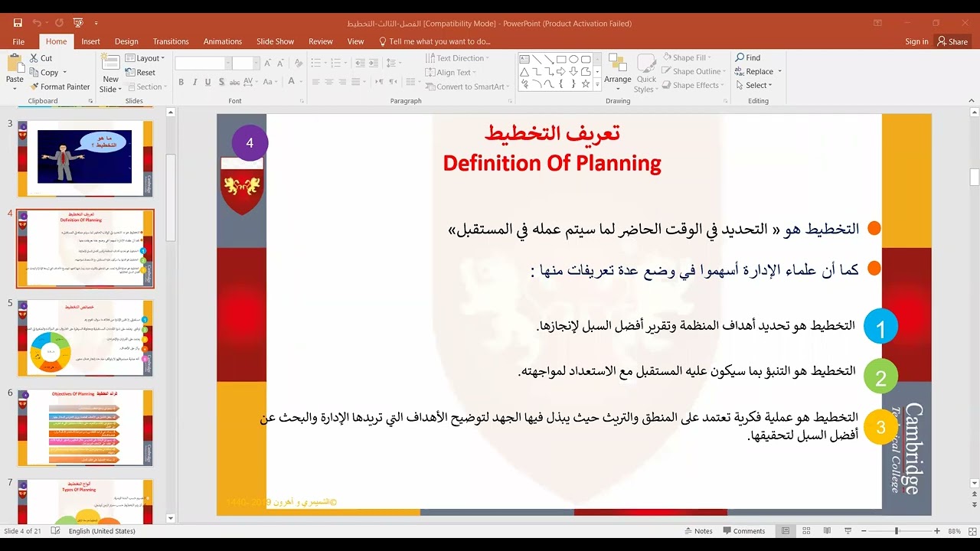The image size is (980, 551).
Task: Toggle text Shadow formatting
Action: tap(221, 83)
